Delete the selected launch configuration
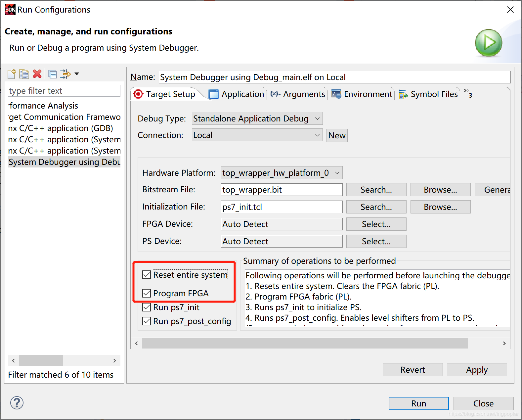 37,74
